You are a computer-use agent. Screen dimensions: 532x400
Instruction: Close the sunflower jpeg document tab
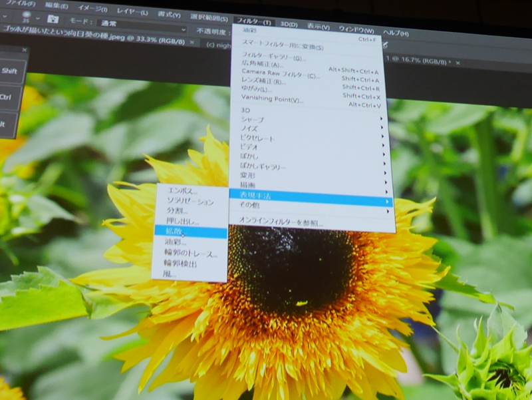pos(192,43)
